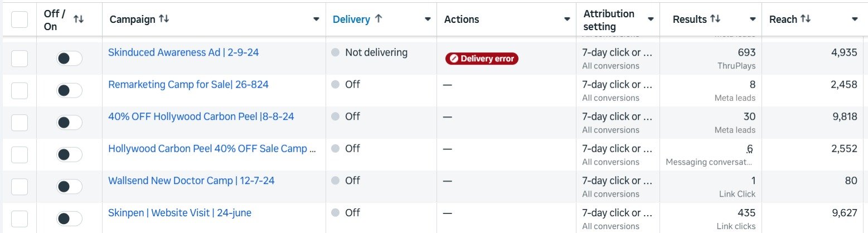Image resolution: width=868 pixels, height=233 pixels.
Task: Click the Delivery column header label
Action: 351,19
